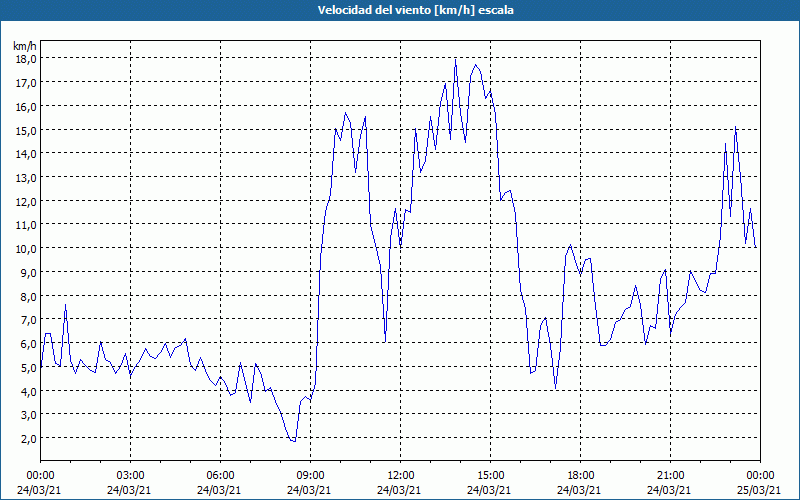Click the 18,0 y-axis value
Screen dimensions: 800x500
(x=26, y=59)
